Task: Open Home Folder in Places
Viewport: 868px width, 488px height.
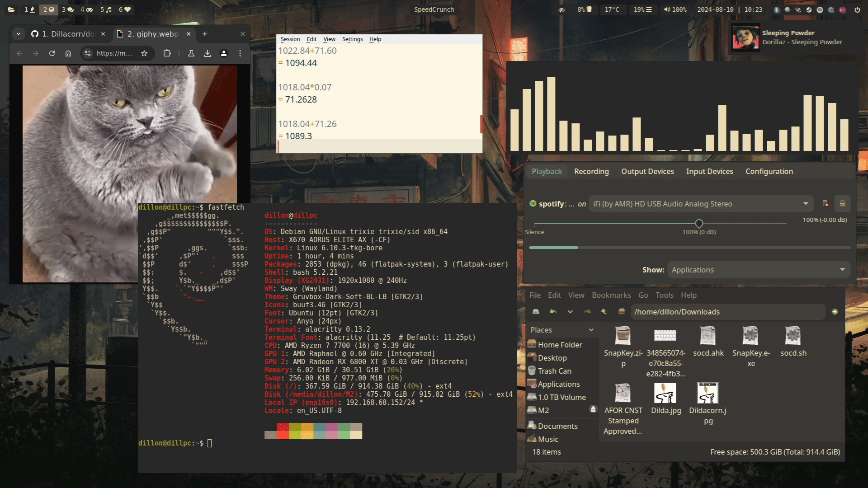Action: point(559,345)
